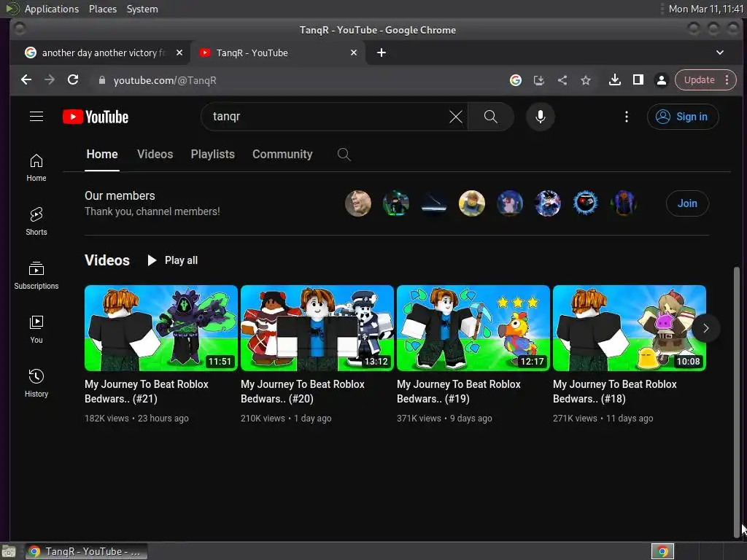Click the clock in the top panel
This screenshot has height=560, width=747.
705,9
